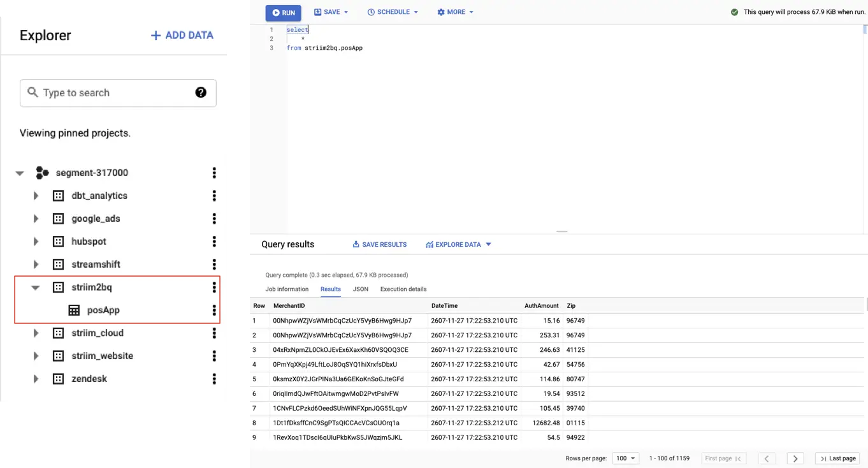The width and height of the screenshot is (868, 468).
Task: Click the help icon in search box
Action: pyautogui.click(x=201, y=92)
